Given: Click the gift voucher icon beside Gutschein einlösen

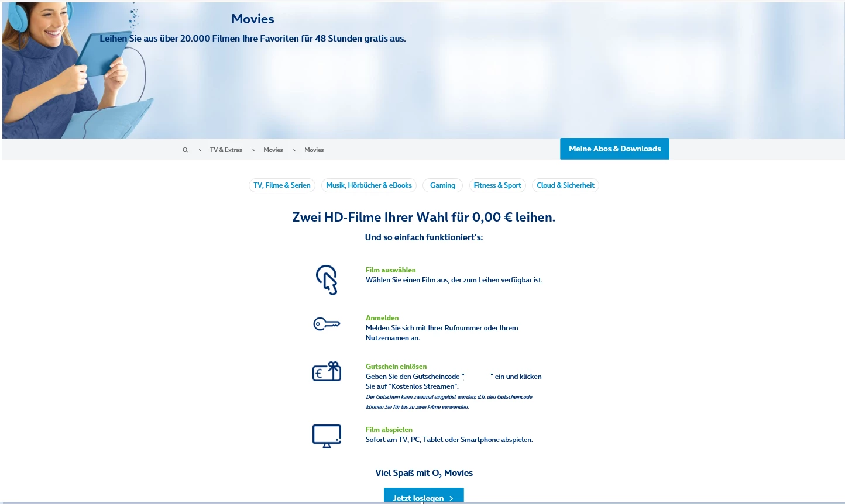Looking at the screenshot, I should point(327,371).
